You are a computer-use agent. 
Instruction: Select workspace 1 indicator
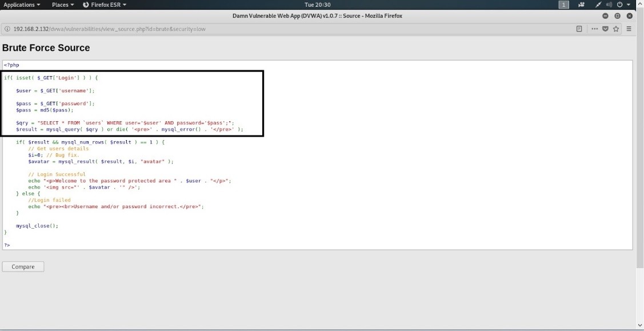563,5
